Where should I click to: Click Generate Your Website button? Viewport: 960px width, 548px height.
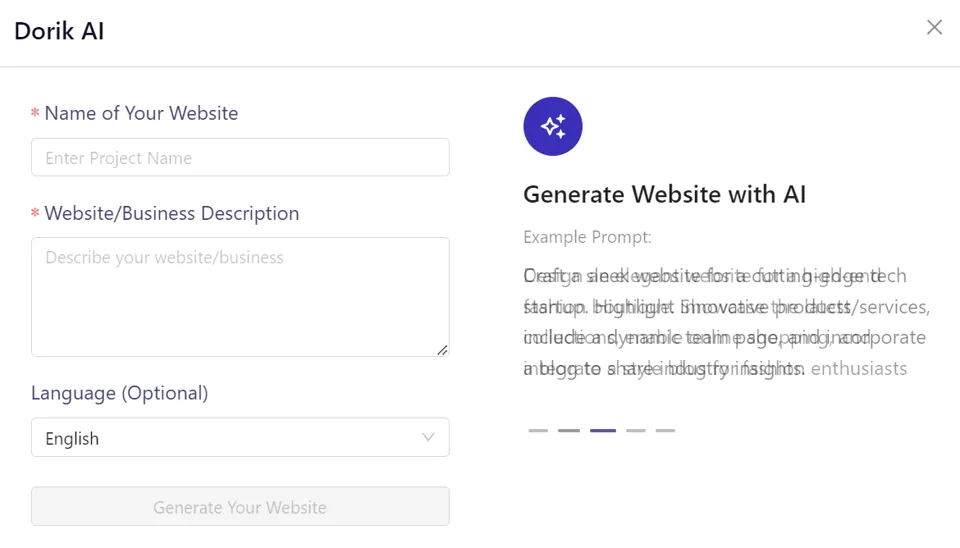(240, 506)
